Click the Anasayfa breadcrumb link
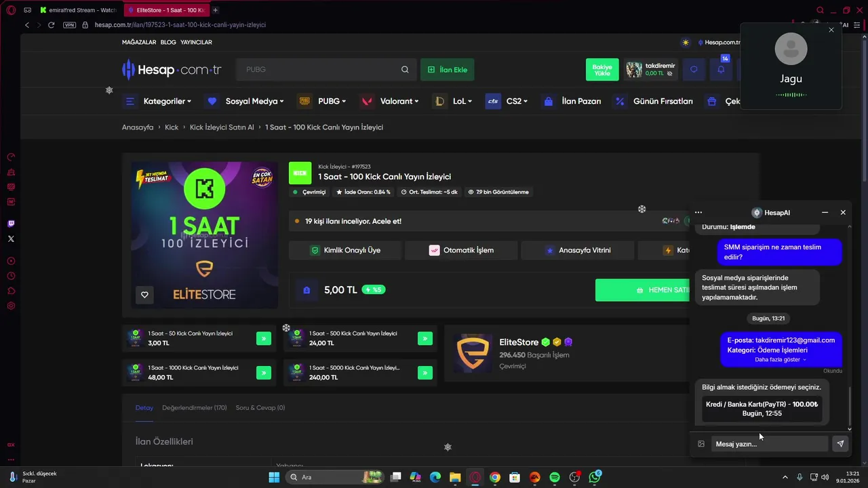 tap(138, 127)
